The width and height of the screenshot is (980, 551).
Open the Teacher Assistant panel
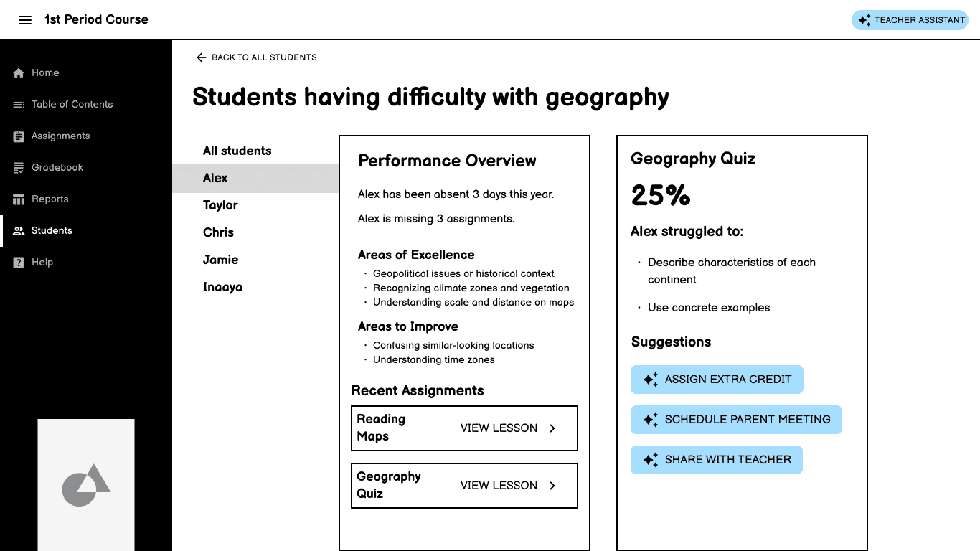pyautogui.click(x=910, y=20)
